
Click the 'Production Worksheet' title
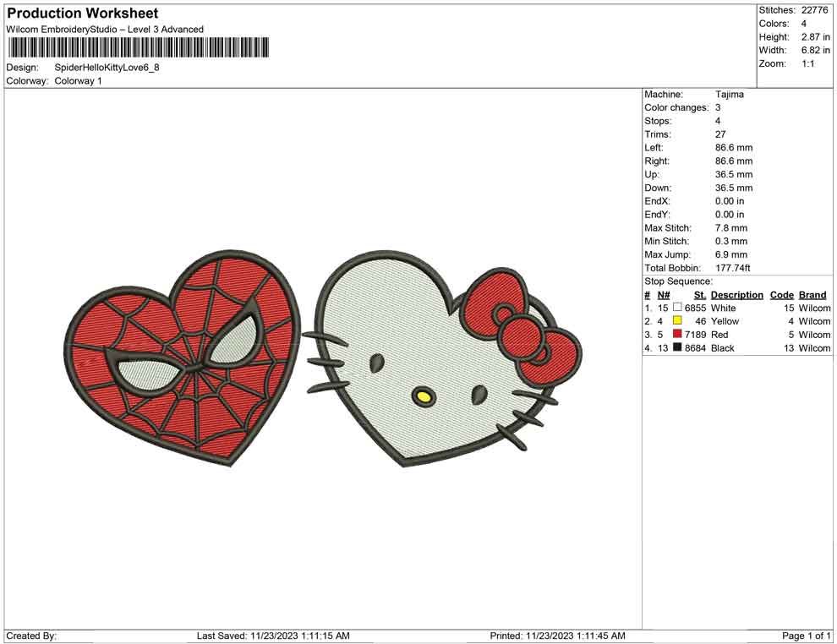[83, 14]
